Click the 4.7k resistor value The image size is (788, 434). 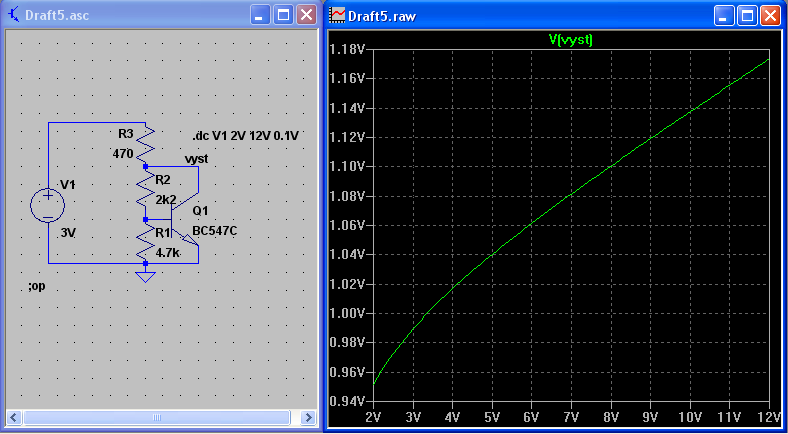pyautogui.click(x=167, y=253)
